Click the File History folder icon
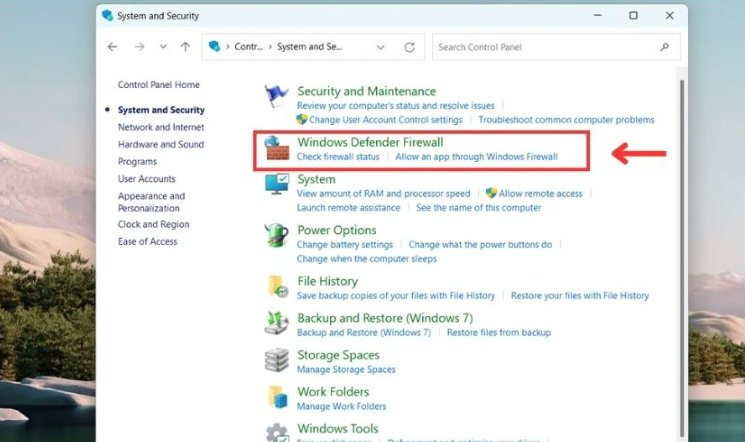 pyautogui.click(x=276, y=287)
